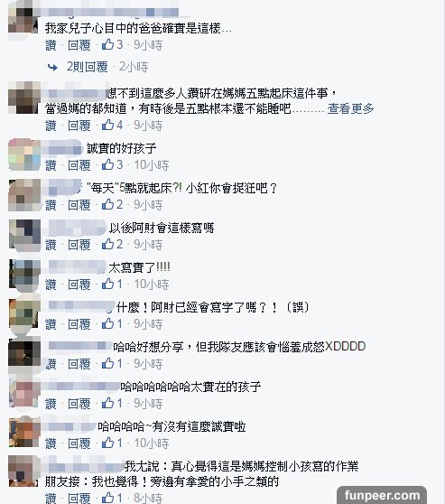Open avatar of 太寫實了 commenter

(25, 275)
